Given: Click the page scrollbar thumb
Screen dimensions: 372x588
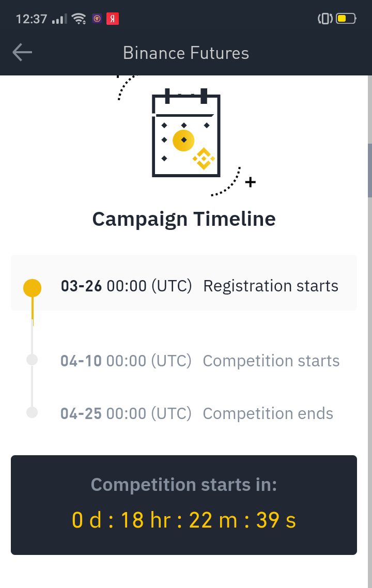Looking at the screenshot, I should coord(370,170).
